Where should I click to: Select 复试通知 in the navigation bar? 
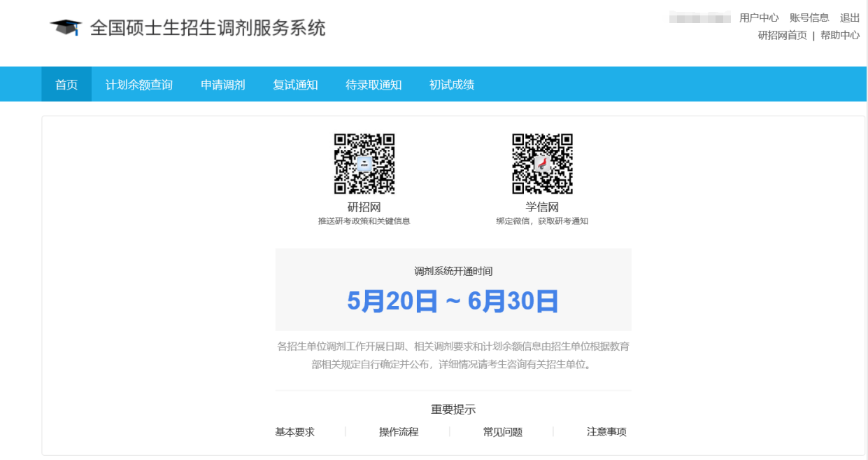click(295, 85)
